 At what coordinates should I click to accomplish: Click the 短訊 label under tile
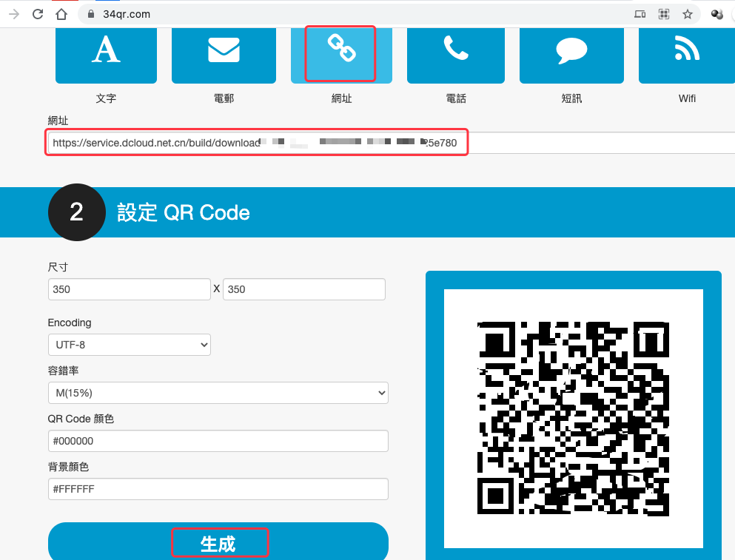[571, 98]
